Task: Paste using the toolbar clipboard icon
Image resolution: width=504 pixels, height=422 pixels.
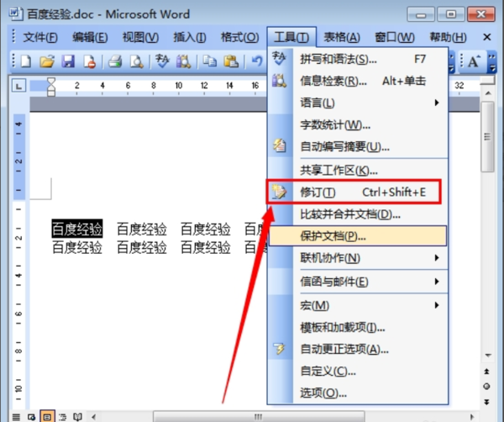Action: 231,61
